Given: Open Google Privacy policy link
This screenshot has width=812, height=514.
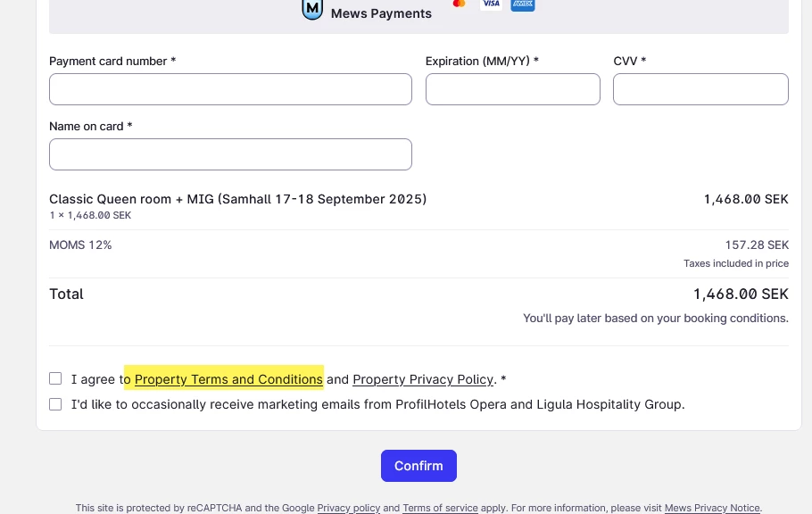Looking at the screenshot, I should [x=349, y=508].
